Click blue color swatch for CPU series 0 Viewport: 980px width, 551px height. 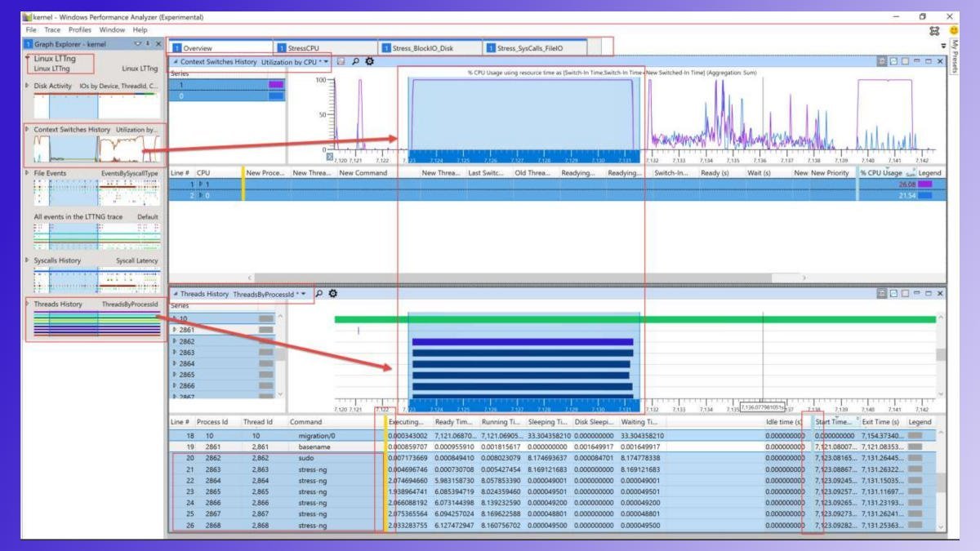(275, 96)
